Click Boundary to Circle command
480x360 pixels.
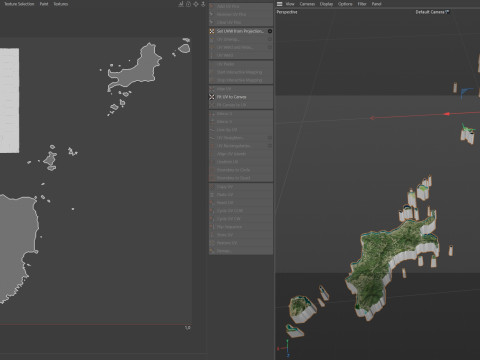[241, 170]
